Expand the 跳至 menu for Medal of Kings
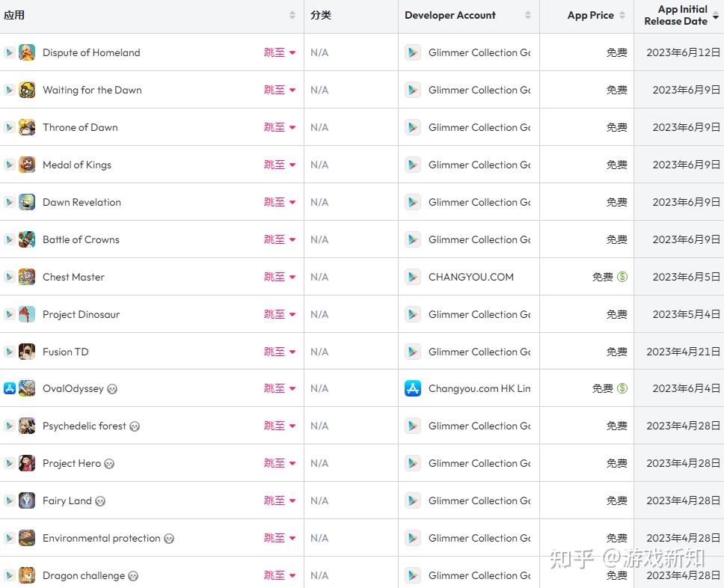The width and height of the screenshot is (724, 588). pyautogui.click(x=280, y=165)
